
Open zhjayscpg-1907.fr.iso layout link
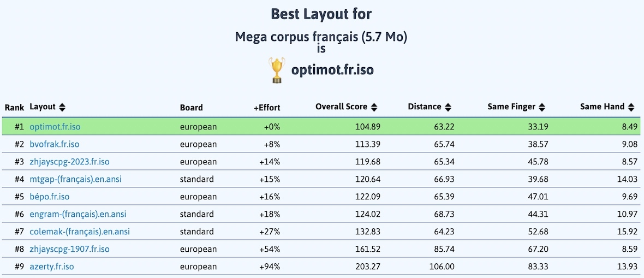[69, 249]
